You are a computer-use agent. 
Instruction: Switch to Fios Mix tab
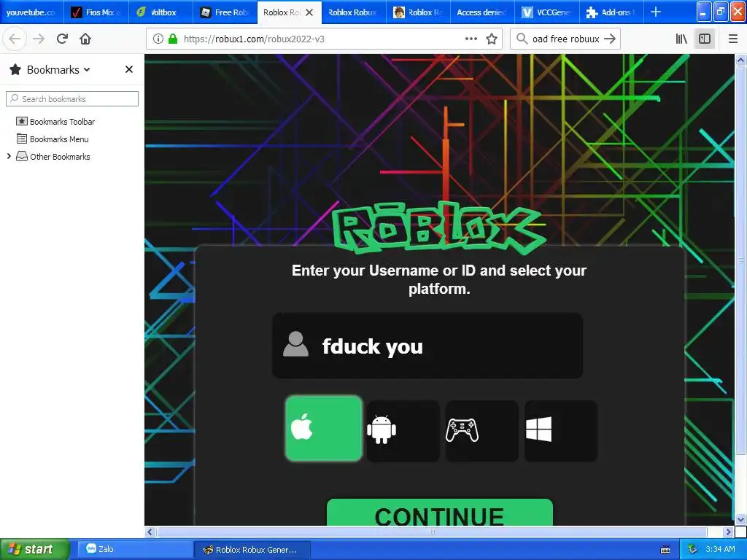point(96,12)
